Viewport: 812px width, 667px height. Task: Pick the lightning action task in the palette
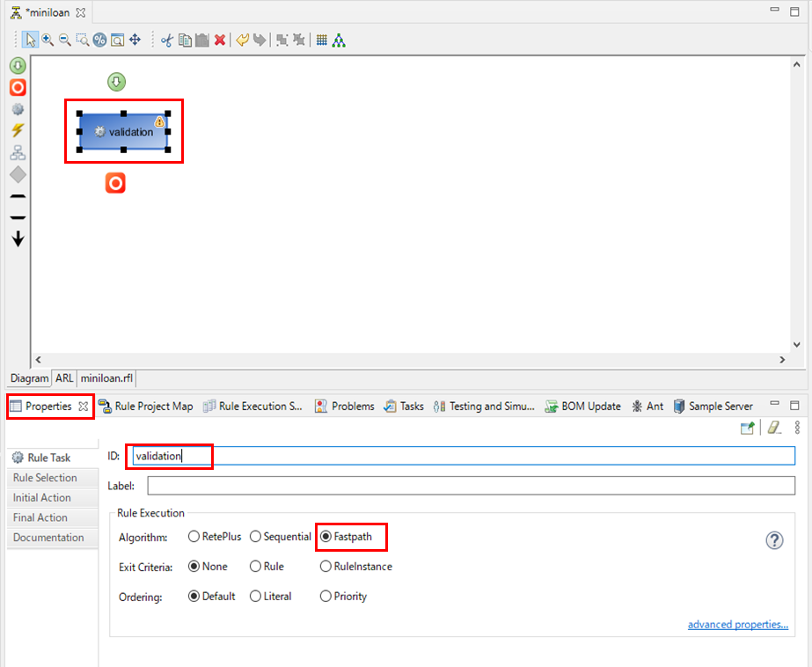(18, 130)
